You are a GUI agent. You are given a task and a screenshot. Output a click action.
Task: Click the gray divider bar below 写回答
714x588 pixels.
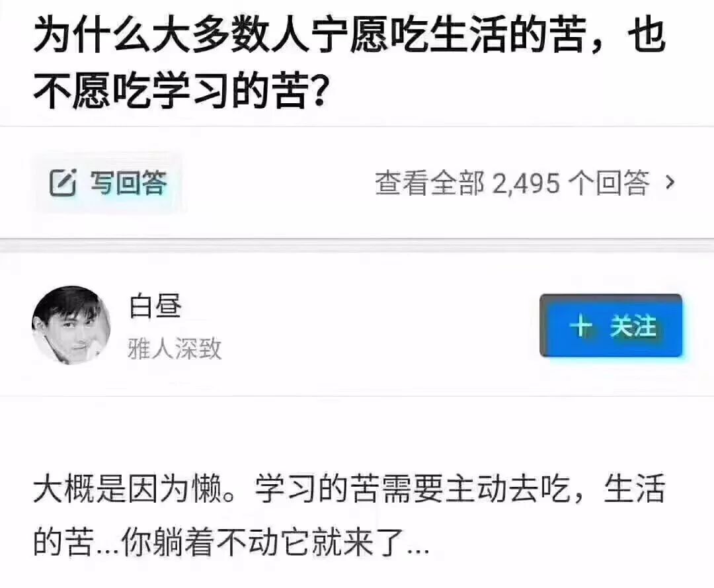[357, 245]
